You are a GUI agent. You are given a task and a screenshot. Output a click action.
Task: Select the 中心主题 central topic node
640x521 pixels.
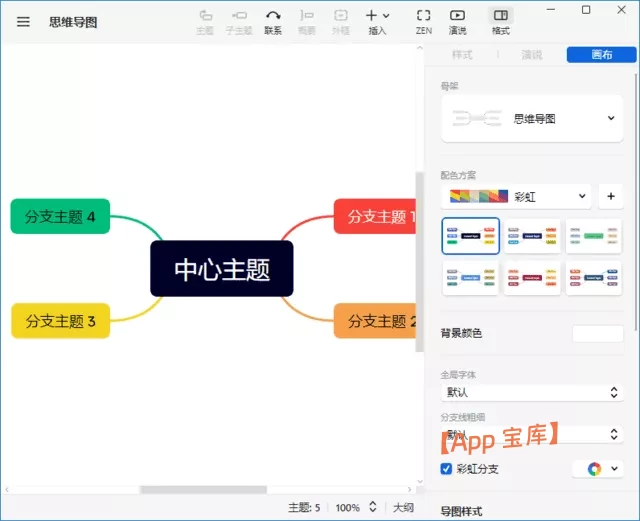[222, 269]
